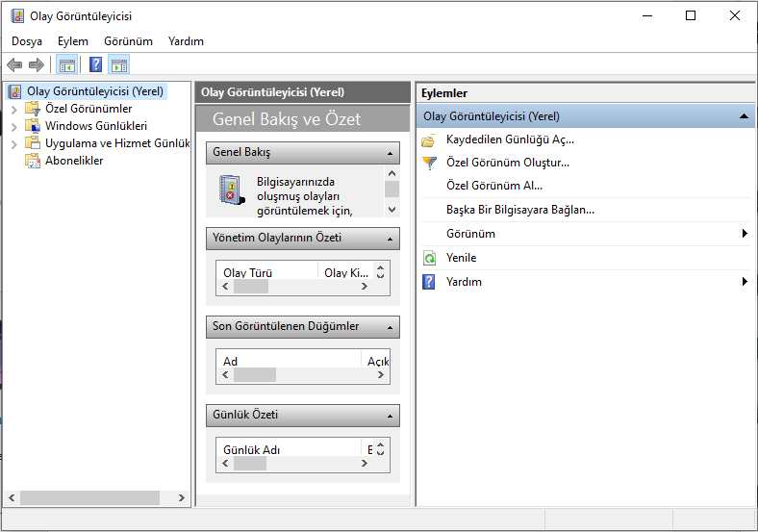Viewport: 758px width, 532px height.
Task: Click the Uygulama ve Hizmet Günlükleri folder icon
Action: [x=33, y=142]
